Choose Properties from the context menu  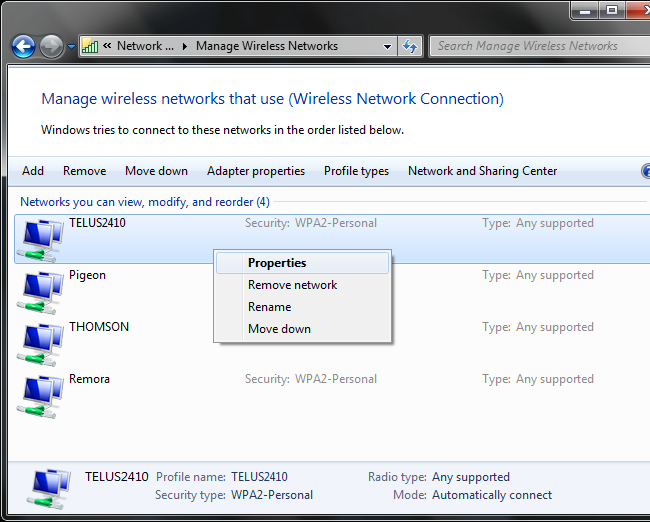[x=303, y=263]
